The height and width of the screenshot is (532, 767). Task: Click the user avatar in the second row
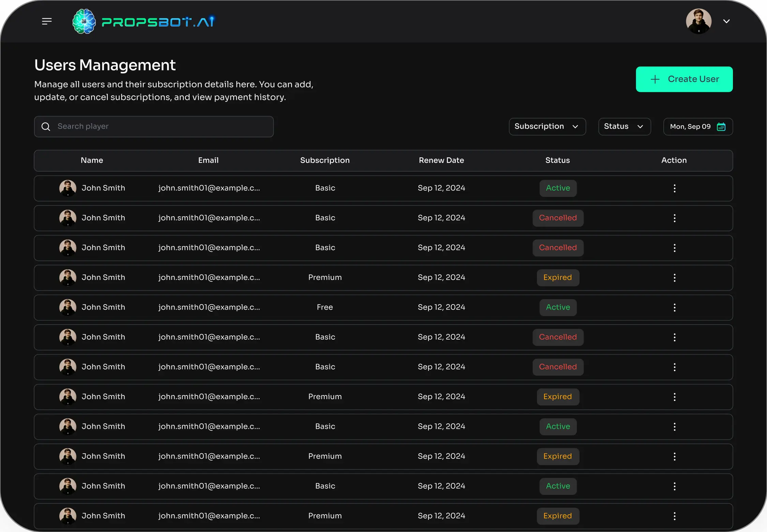point(67,218)
